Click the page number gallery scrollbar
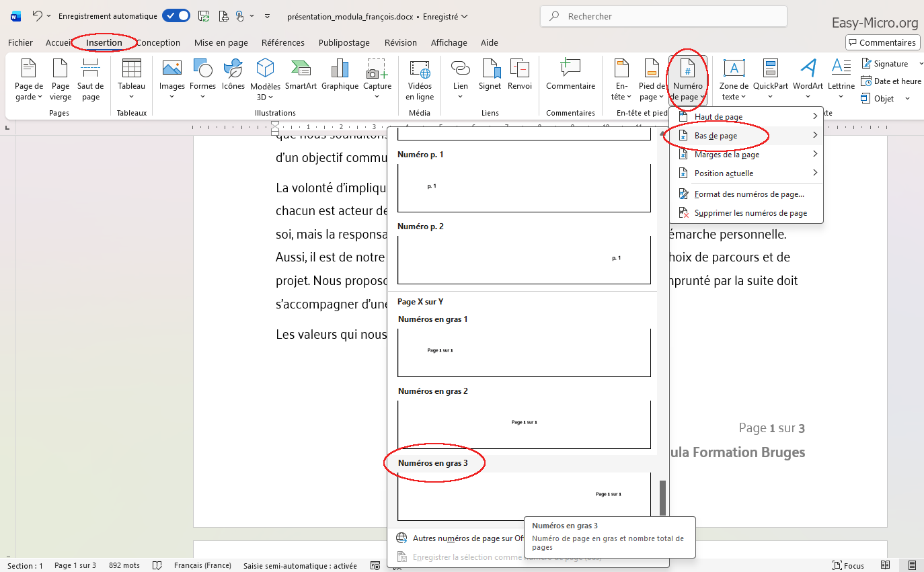Image resolution: width=924 pixels, height=572 pixels. coord(663,497)
